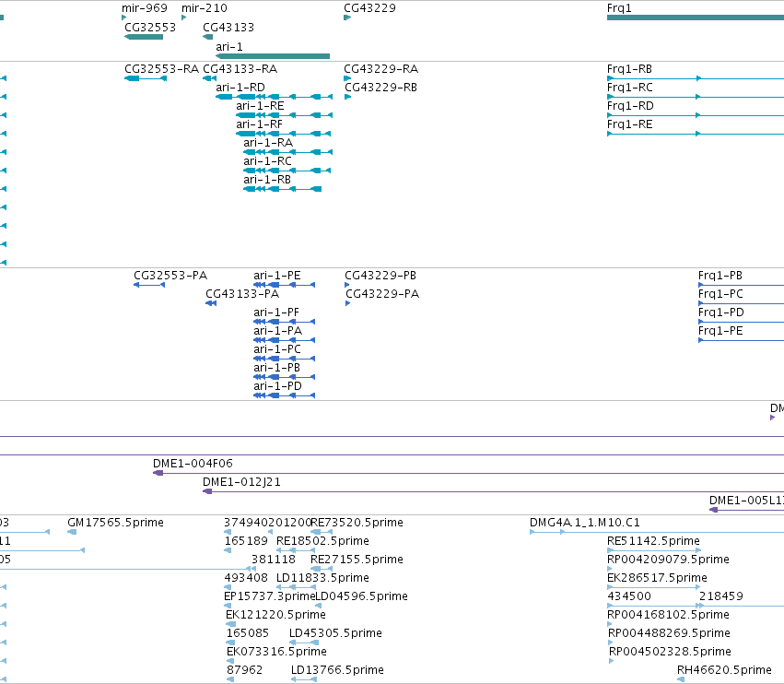This screenshot has width=784, height=684.
Task: Click the RE73520.5prime EST label
Action: (357, 523)
